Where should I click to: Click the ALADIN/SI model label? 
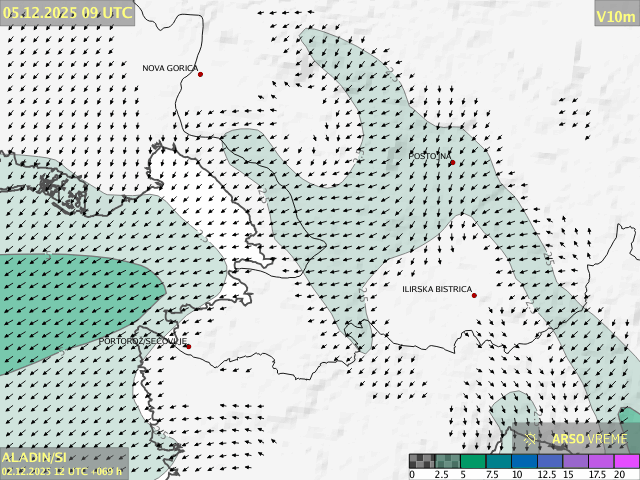tap(35, 457)
